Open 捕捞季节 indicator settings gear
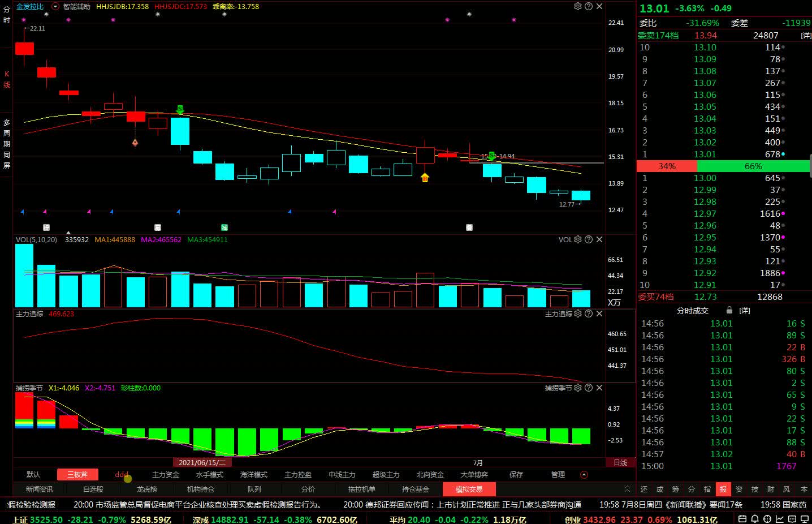 click(577, 388)
